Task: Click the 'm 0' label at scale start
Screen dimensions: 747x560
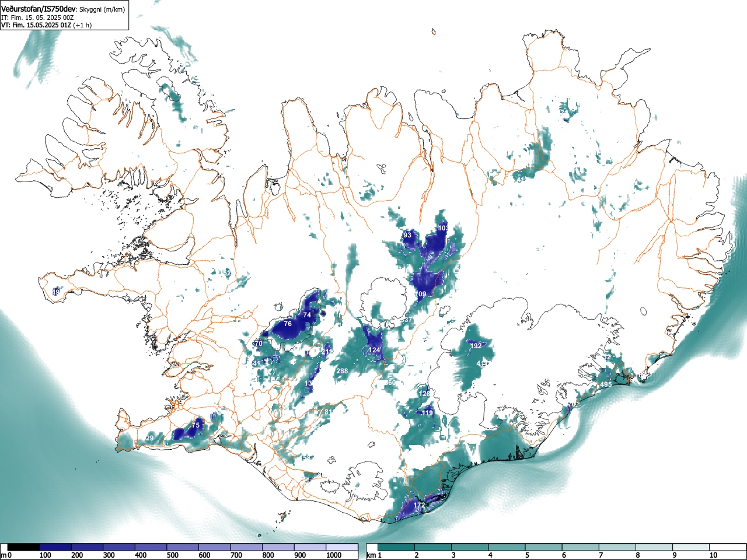Action: point(6,555)
